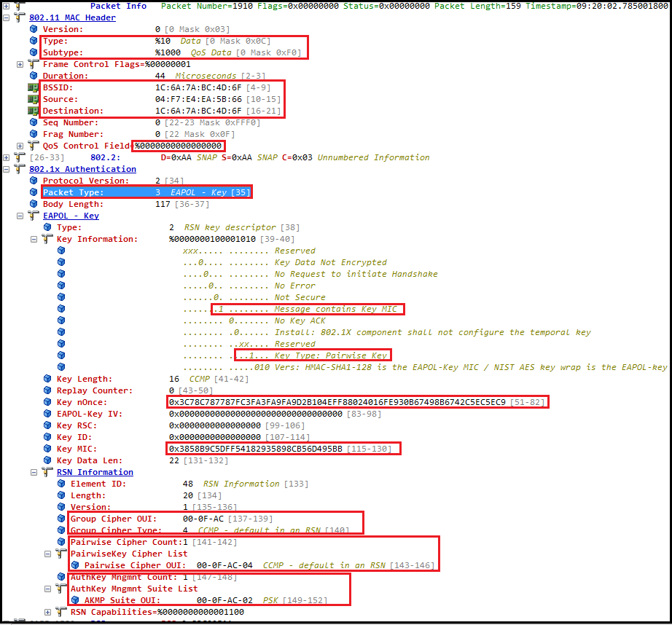Click the cube icon beside AKMP Suite OUI
This screenshot has width=672, height=625.
pos(75,600)
